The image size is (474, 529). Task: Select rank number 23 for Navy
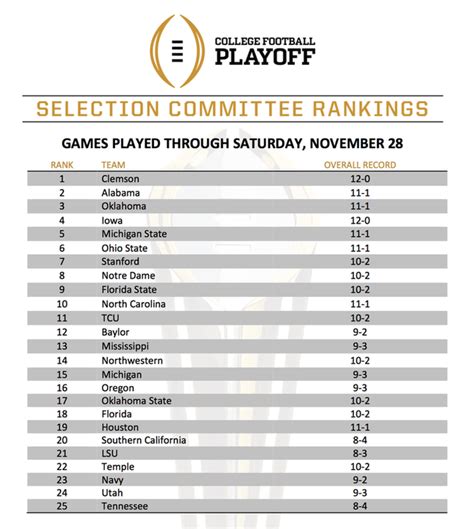coord(62,480)
